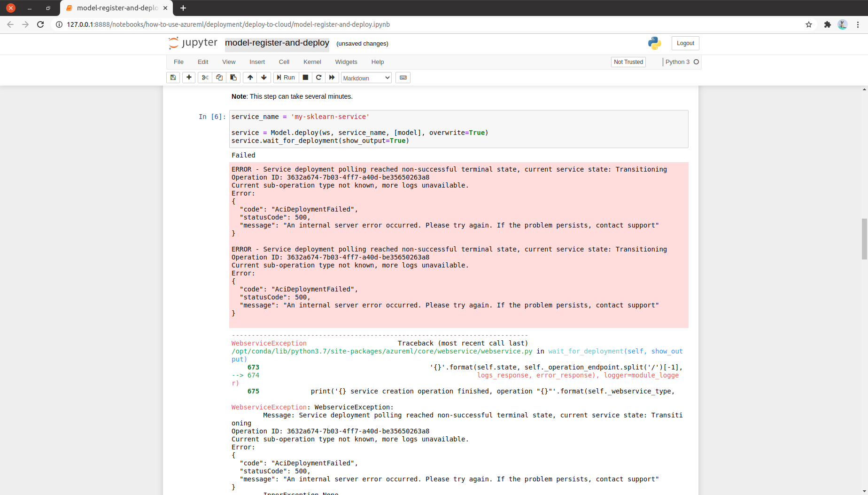
Task: Check the kernel status indicator circle
Action: pos(697,62)
